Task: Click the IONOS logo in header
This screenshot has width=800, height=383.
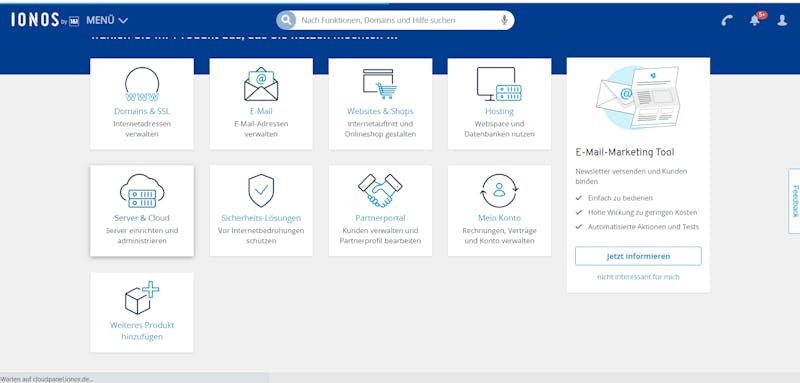Action: pos(45,20)
